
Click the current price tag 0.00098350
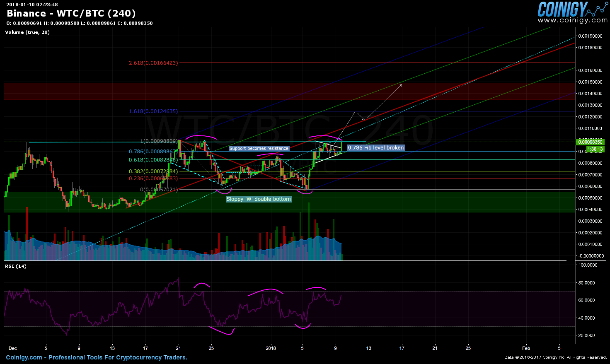coord(590,142)
